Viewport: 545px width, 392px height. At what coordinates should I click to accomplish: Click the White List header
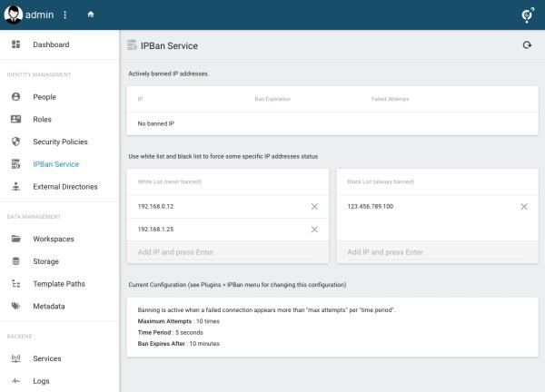[169, 181]
